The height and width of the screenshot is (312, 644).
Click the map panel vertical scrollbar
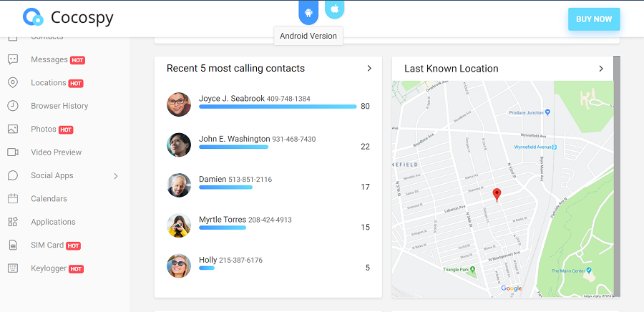[x=617, y=176]
